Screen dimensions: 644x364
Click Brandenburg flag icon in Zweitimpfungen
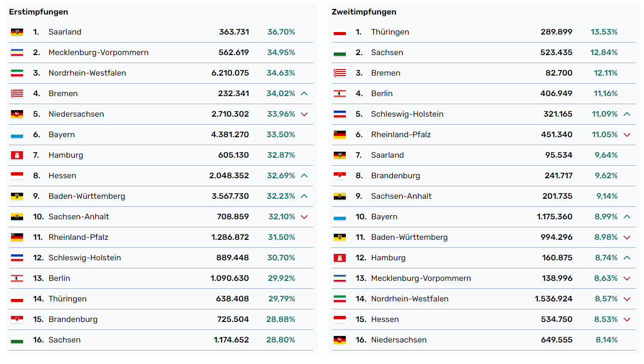[x=340, y=176]
